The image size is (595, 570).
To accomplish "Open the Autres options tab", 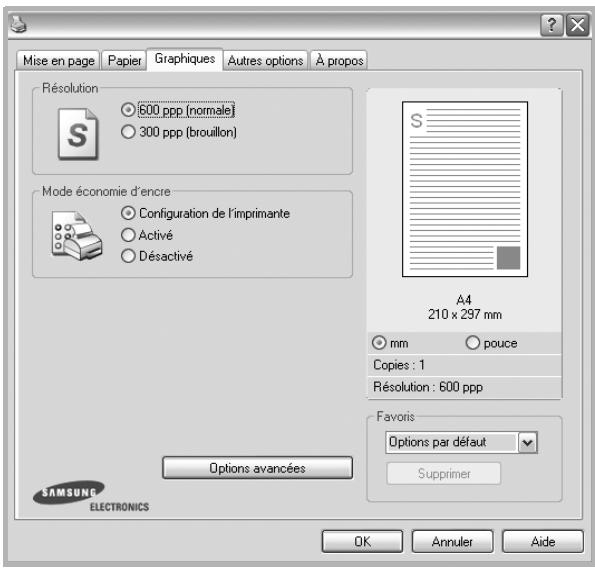I will [x=265, y=61].
